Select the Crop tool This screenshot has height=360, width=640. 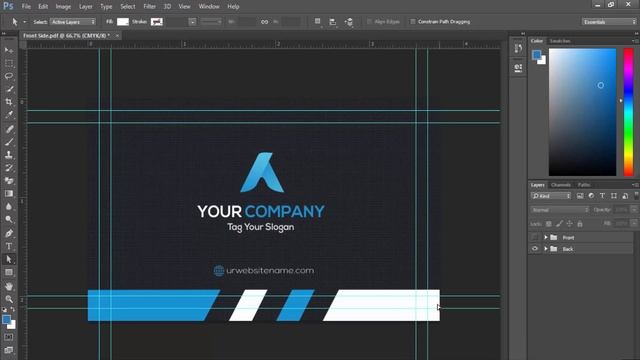(9, 102)
